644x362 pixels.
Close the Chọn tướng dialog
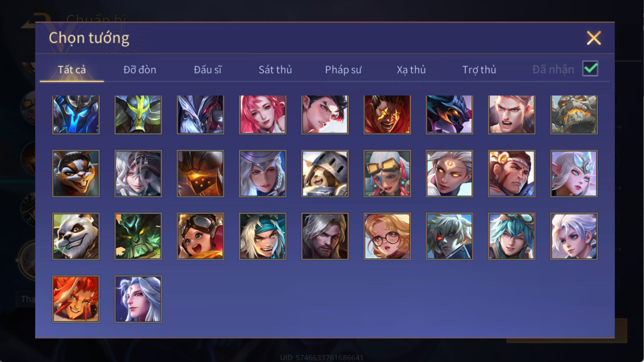tap(594, 38)
